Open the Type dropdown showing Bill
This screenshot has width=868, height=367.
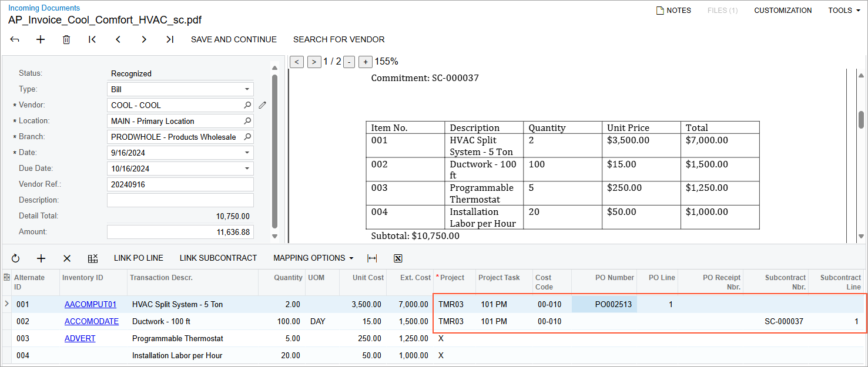[247, 89]
